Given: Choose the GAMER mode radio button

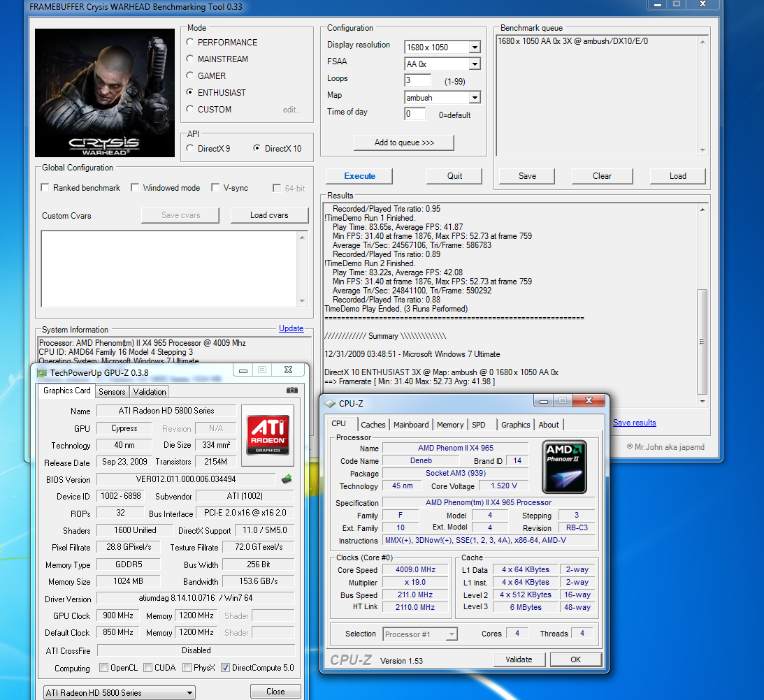Looking at the screenshot, I should (x=189, y=75).
